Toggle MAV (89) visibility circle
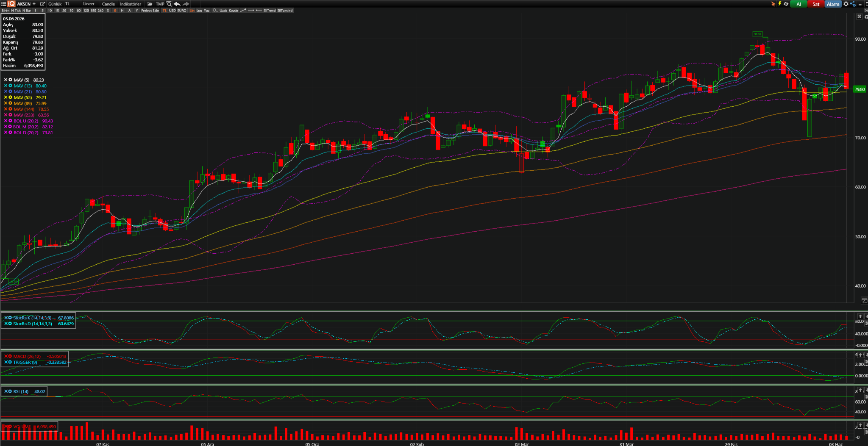This screenshot has width=868, height=446. click(x=10, y=103)
